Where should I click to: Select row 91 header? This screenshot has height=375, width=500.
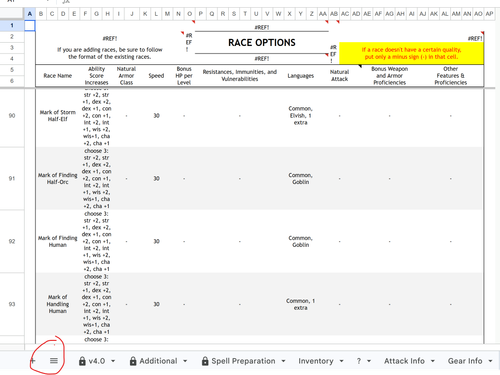(x=12, y=178)
